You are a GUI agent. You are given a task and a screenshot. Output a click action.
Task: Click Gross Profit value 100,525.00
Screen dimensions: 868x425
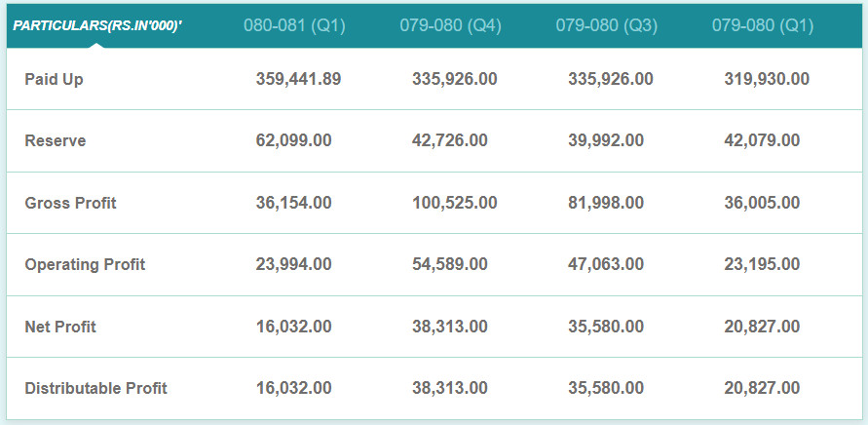(454, 203)
